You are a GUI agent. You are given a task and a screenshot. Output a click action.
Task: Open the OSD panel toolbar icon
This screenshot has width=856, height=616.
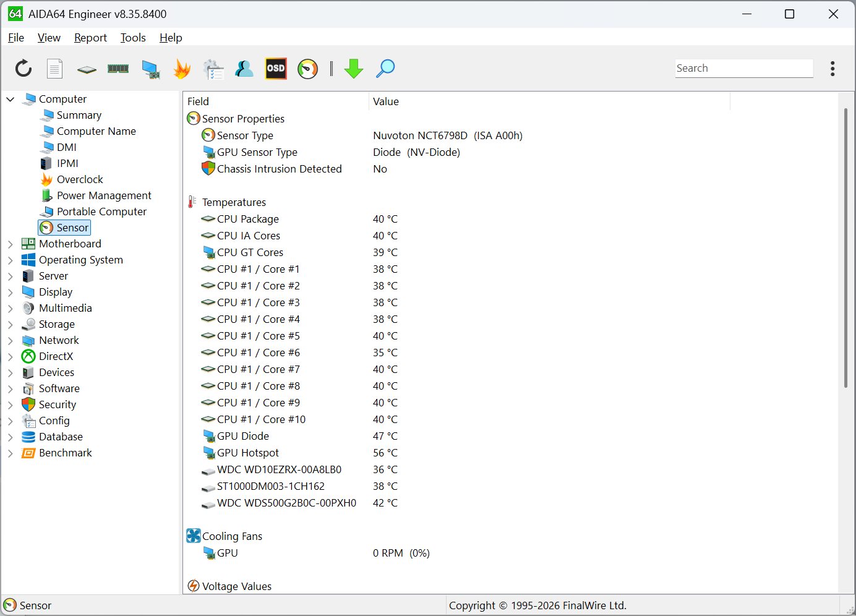[276, 69]
